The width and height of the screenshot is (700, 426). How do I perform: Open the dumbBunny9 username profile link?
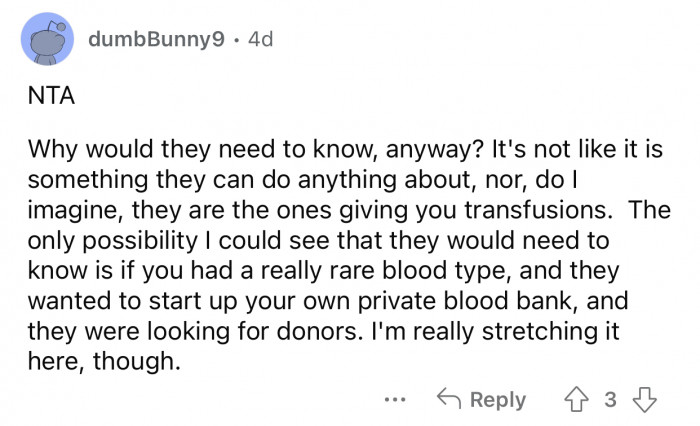(x=155, y=41)
